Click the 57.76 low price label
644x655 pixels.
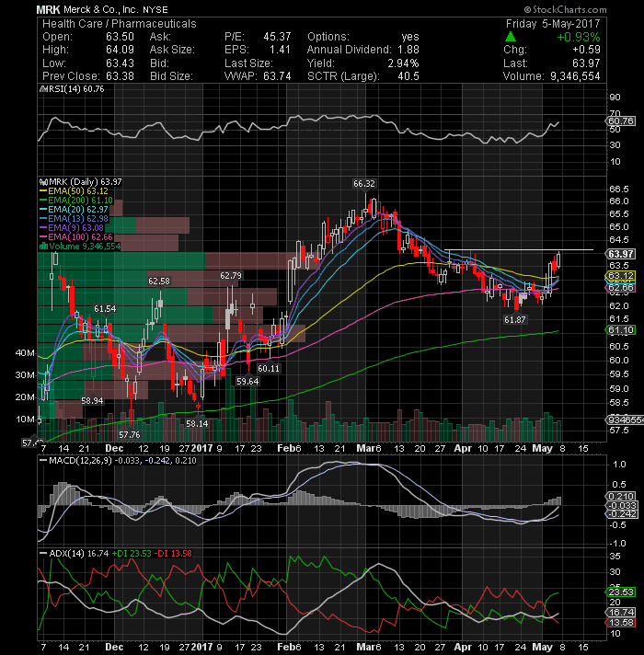pos(130,435)
